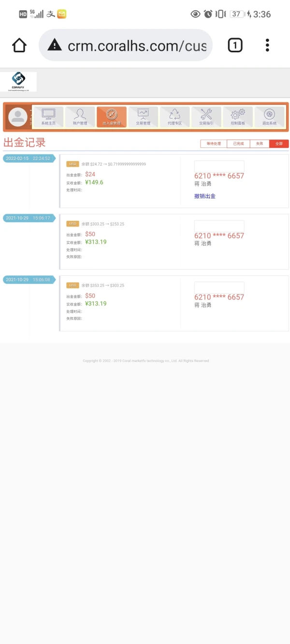Tap the site security warning icon
Screen dimensions: 290x644
pos(55,45)
